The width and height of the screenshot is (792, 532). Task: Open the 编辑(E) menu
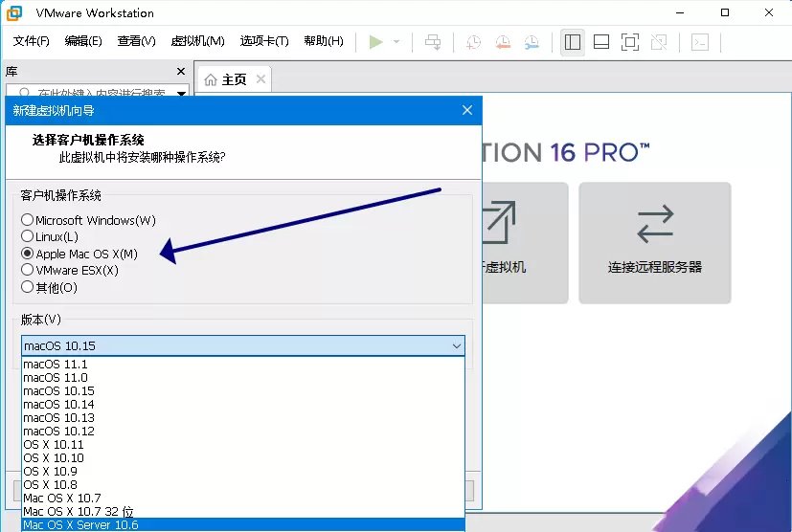click(x=83, y=41)
